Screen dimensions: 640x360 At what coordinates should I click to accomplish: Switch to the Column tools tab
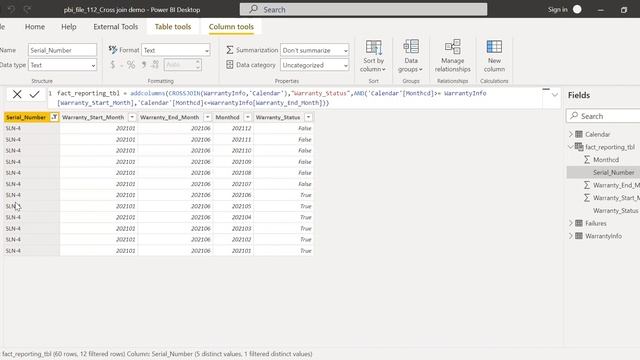[231, 27]
